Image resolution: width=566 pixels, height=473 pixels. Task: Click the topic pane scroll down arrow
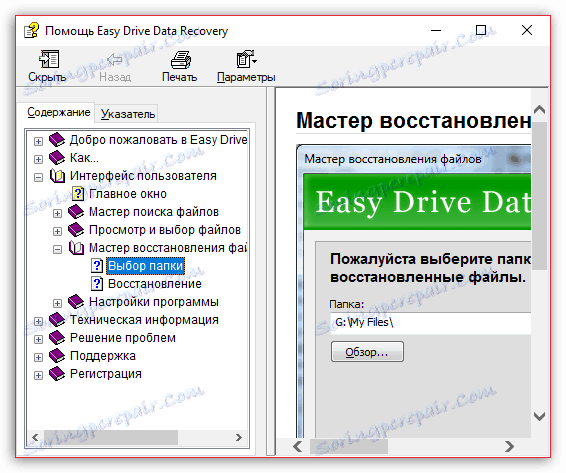tap(539, 416)
